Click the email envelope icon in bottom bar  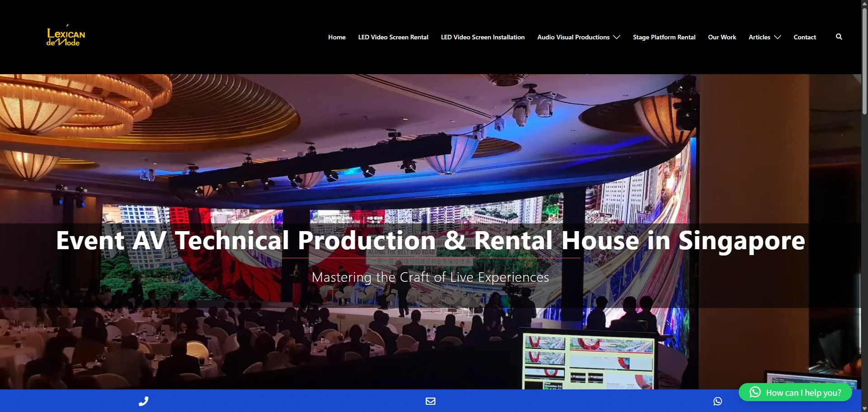tap(430, 401)
